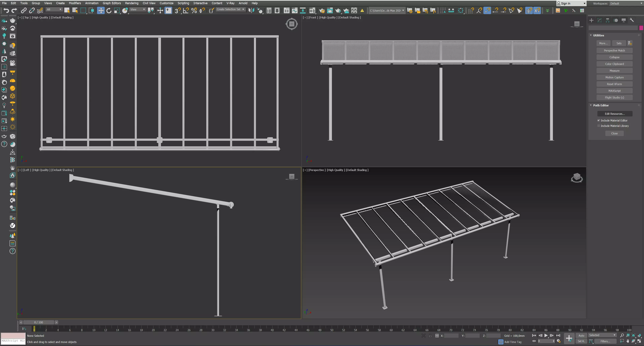Click the Key Filters... button
This screenshot has width=644, height=346.
[x=605, y=341]
